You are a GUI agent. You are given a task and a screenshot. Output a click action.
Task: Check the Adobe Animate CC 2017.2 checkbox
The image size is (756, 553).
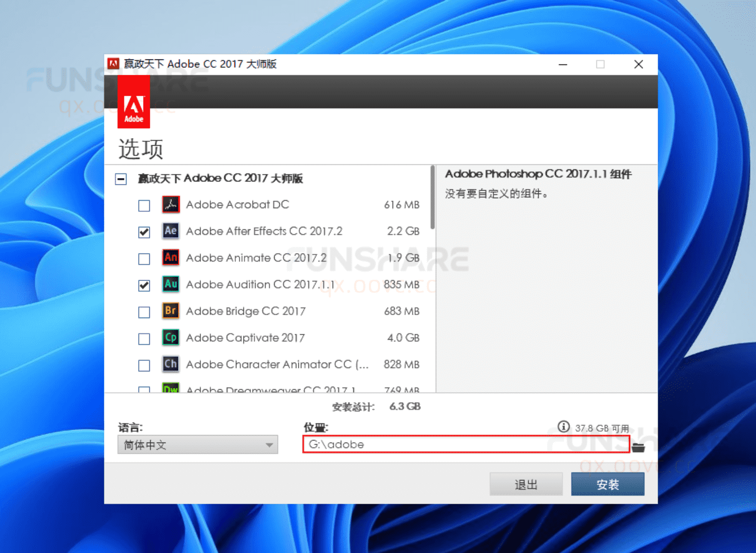[144, 259]
